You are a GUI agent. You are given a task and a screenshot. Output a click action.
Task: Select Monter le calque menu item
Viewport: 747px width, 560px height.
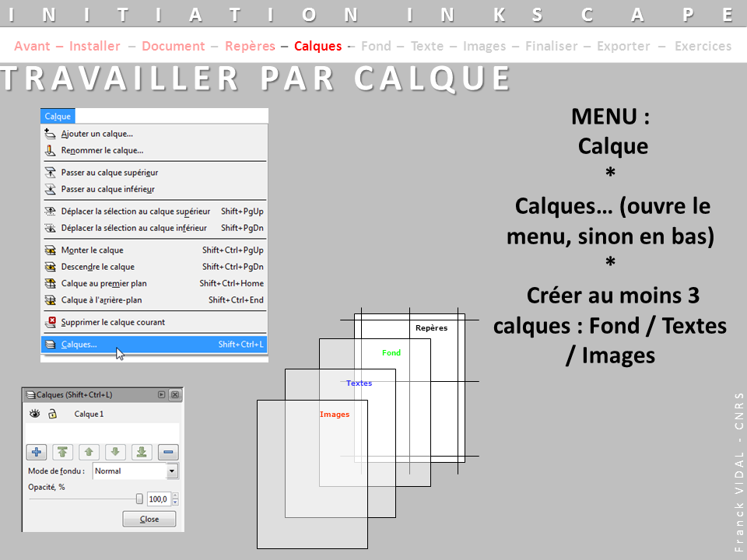154,250
